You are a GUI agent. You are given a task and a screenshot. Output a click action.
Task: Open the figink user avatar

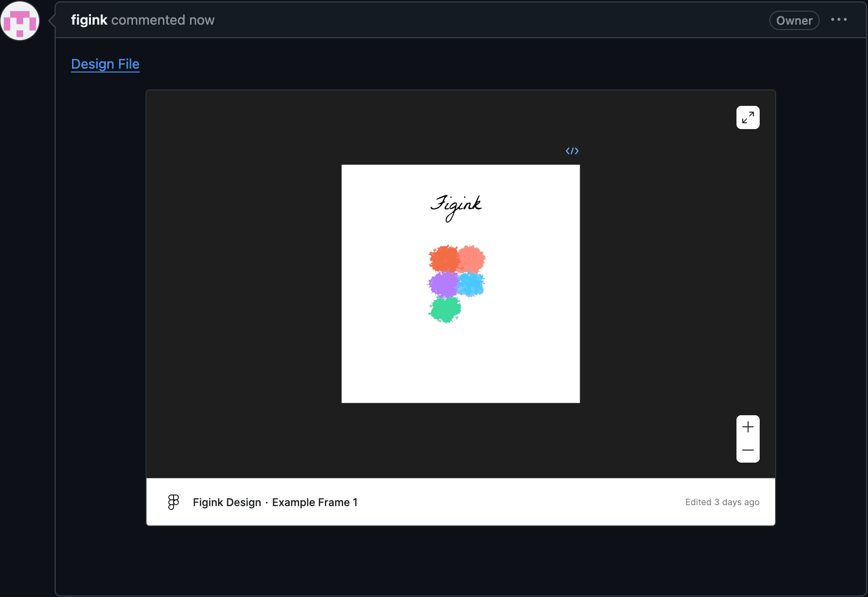pyautogui.click(x=20, y=21)
